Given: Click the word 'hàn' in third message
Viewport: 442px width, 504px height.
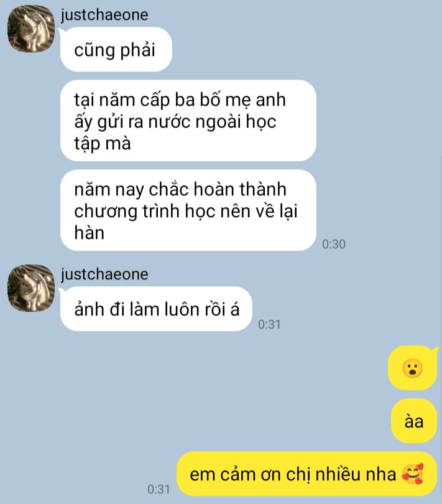Looking at the screenshot, I should (90, 232).
